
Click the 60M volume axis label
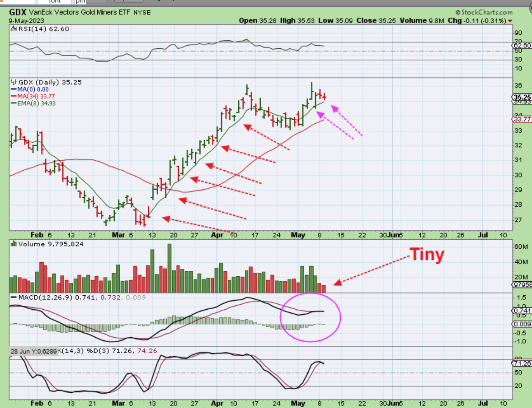coord(521,247)
